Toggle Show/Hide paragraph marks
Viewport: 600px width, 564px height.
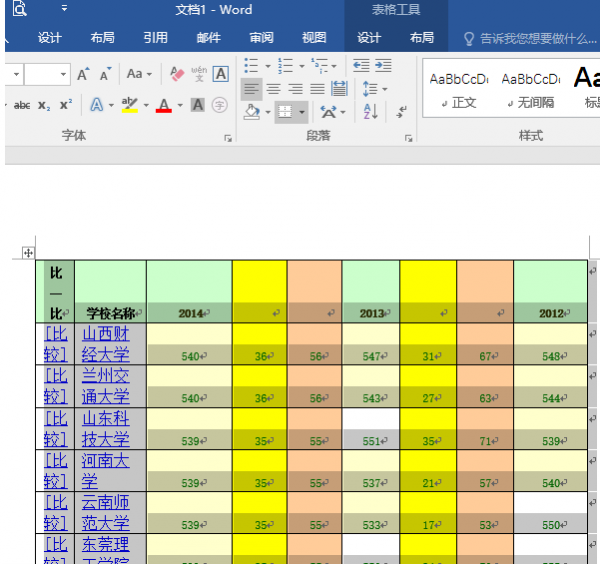point(401,112)
